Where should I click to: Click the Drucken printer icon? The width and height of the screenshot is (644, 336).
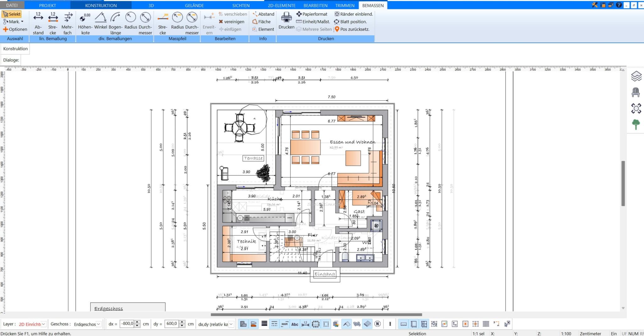(x=286, y=21)
